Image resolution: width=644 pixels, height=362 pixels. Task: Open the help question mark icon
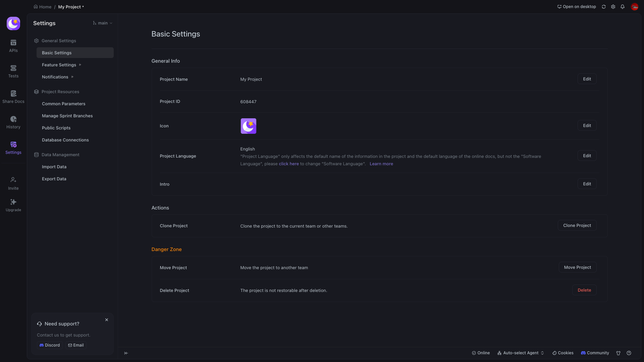click(x=629, y=353)
